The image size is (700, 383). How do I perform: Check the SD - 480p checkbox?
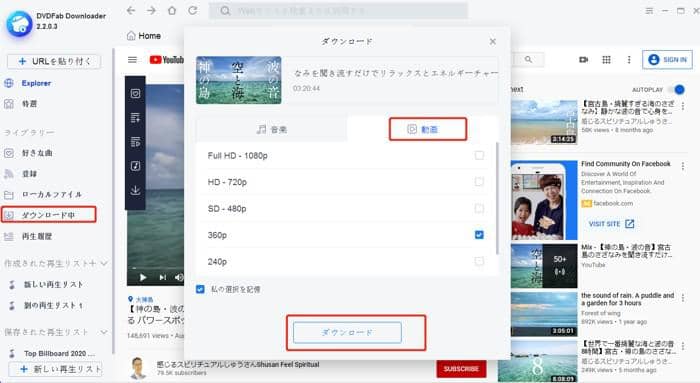point(479,208)
